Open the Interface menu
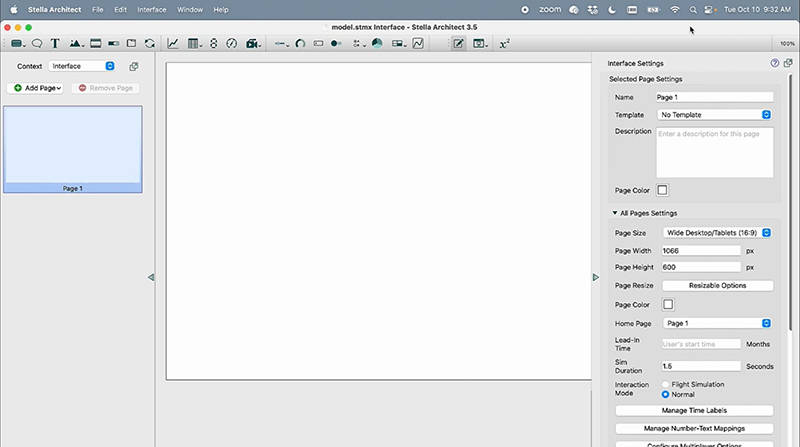The width and height of the screenshot is (800, 447). click(152, 9)
